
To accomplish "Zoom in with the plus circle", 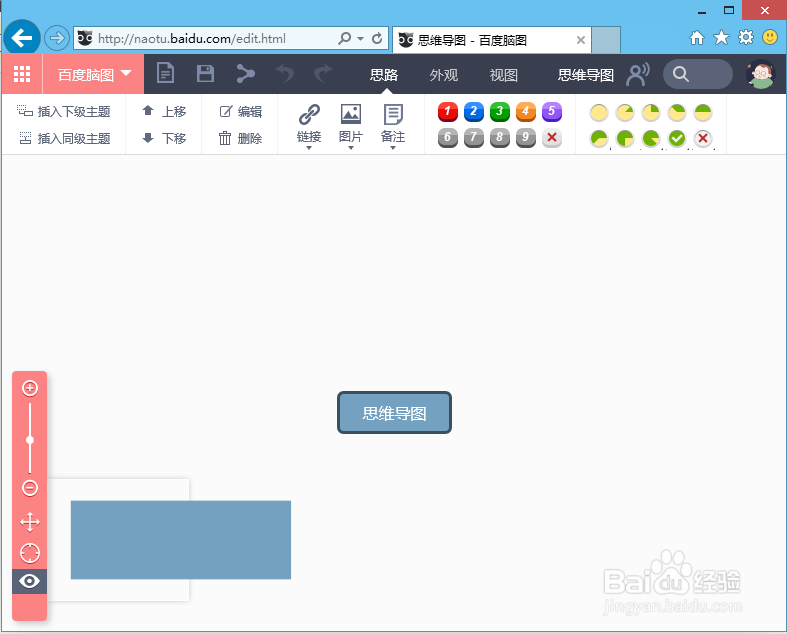I will (x=30, y=388).
